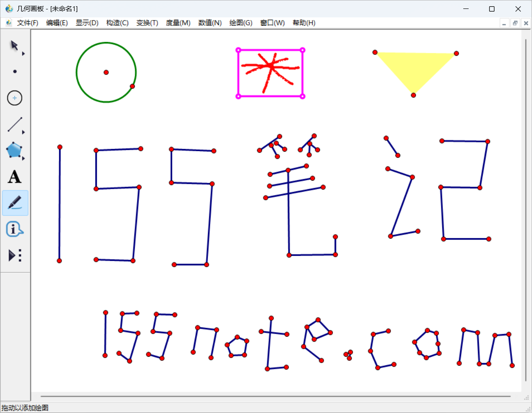Select the Arrow selection tool

(14, 45)
